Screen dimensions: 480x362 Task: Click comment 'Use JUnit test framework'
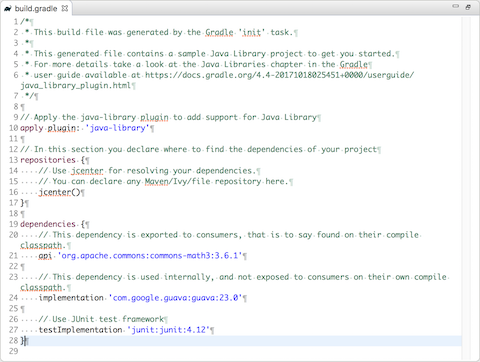(101, 319)
